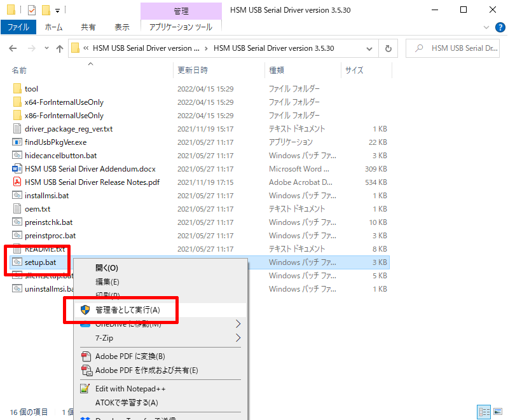Open the ファイル tab
Screen dimensions: 508x420
tap(18, 27)
